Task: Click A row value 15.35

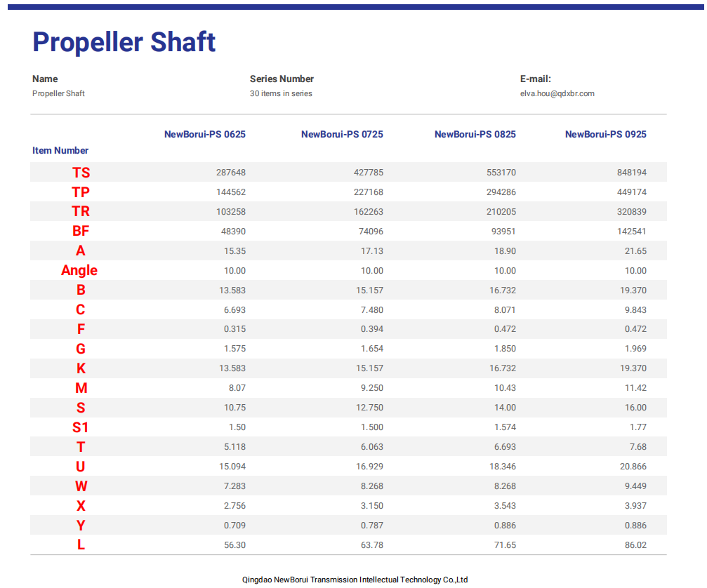Action: pos(235,251)
